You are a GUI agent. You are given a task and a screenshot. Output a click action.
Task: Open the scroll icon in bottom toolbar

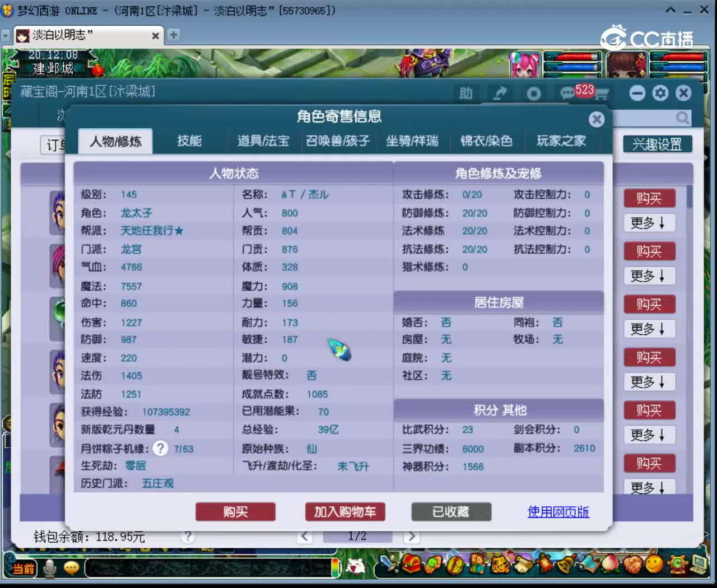pos(523,564)
